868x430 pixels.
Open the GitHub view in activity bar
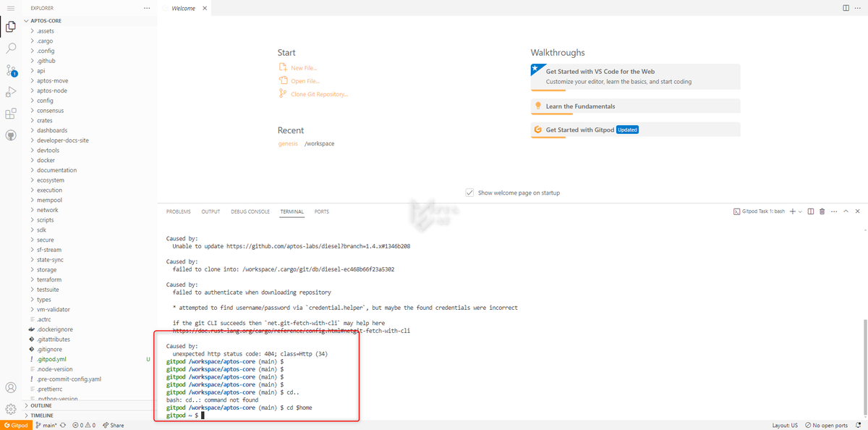pyautogui.click(x=11, y=135)
